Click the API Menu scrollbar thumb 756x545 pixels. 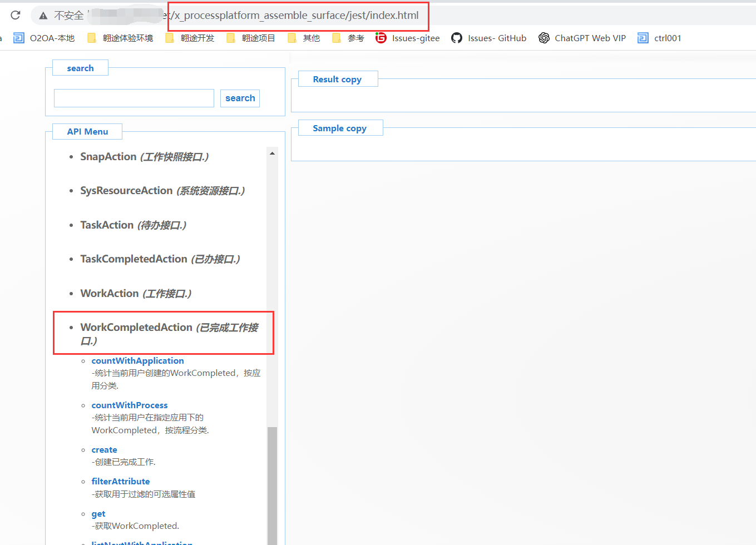coord(272,485)
